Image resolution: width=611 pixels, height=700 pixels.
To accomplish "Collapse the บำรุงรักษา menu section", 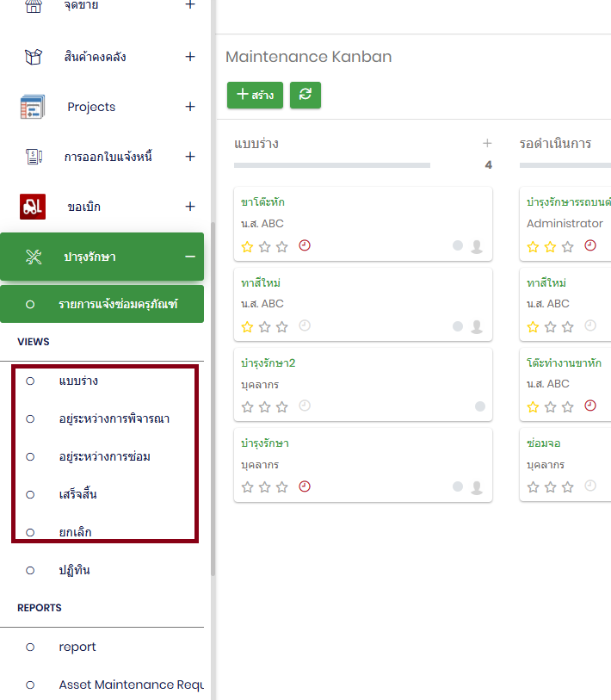I will point(190,257).
